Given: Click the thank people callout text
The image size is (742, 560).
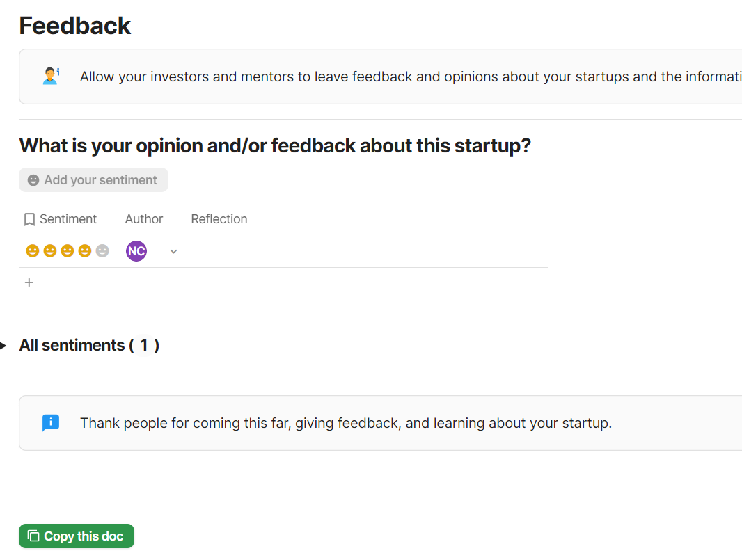Looking at the screenshot, I should tap(346, 423).
